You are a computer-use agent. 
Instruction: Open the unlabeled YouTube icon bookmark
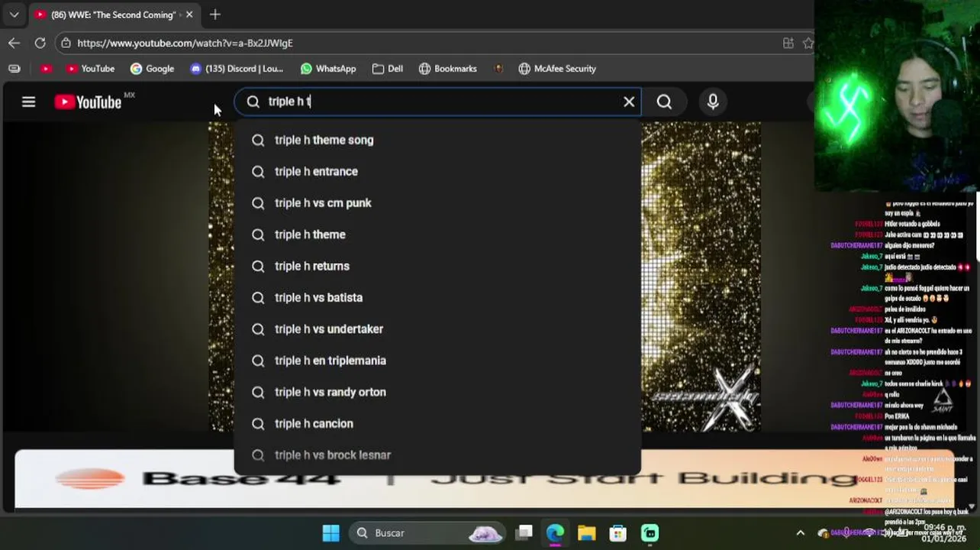pyautogui.click(x=46, y=69)
